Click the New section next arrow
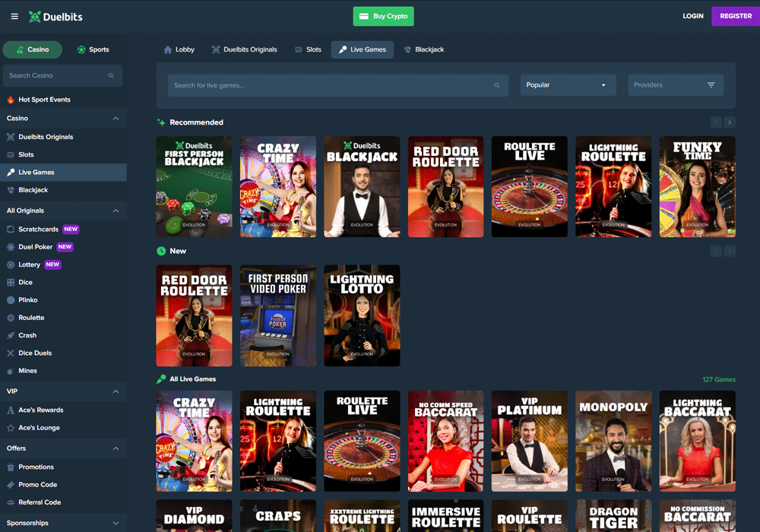The image size is (760, 532). (x=730, y=251)
